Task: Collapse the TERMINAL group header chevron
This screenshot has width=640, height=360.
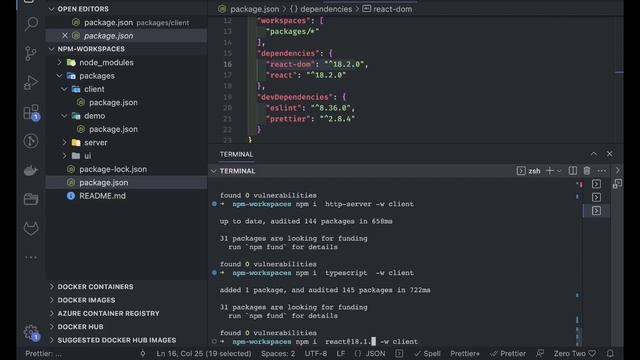Action: click(x=213, y=171)
